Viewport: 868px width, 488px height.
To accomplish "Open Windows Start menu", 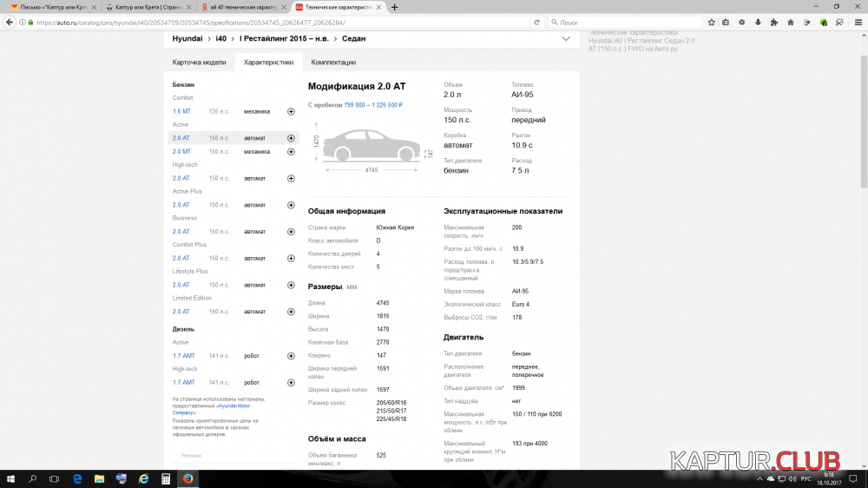I will click(10, 478).
